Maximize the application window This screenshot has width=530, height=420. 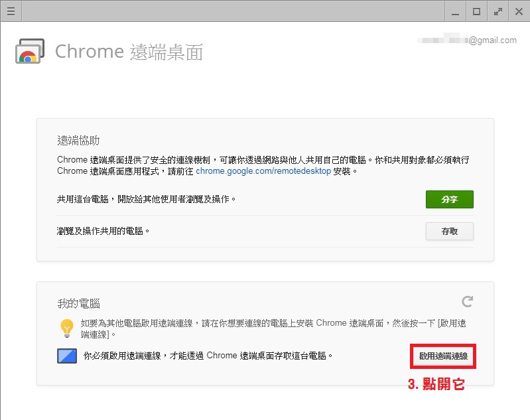pos(476,11)
